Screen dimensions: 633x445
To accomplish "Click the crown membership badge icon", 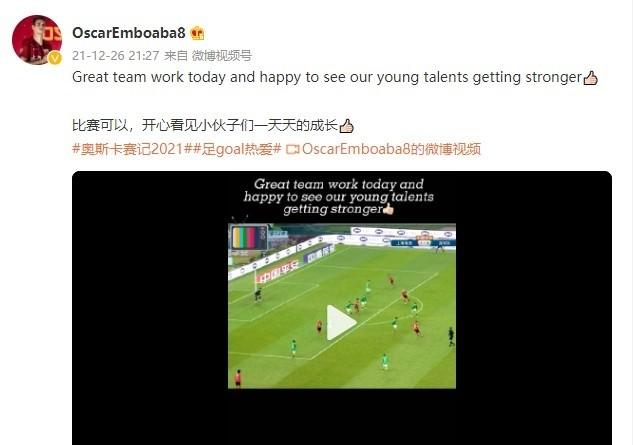I will (197, 33).
